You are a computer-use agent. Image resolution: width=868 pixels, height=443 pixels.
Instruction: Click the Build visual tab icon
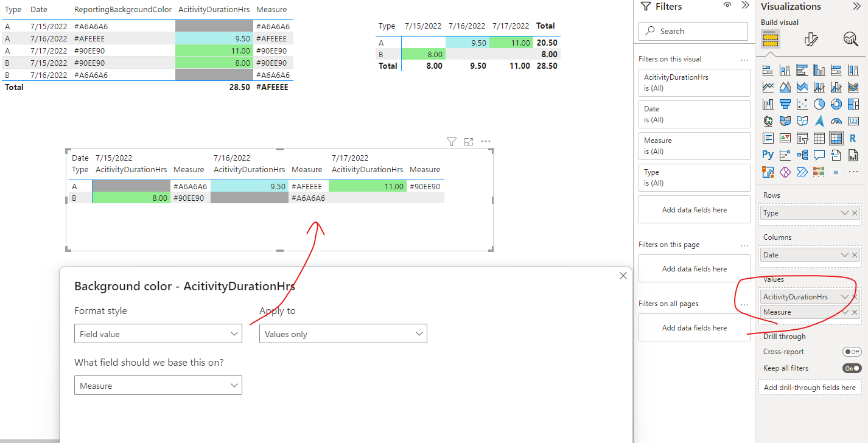coord(771,40)
